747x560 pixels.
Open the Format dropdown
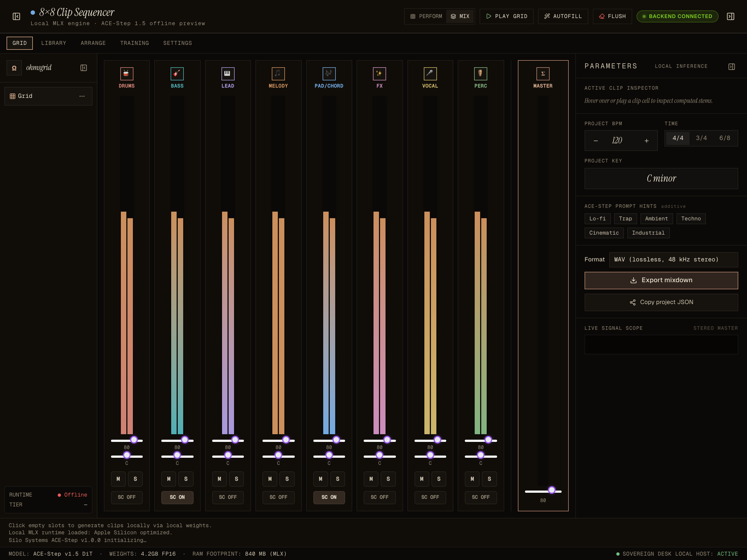[x=673, y=259]
